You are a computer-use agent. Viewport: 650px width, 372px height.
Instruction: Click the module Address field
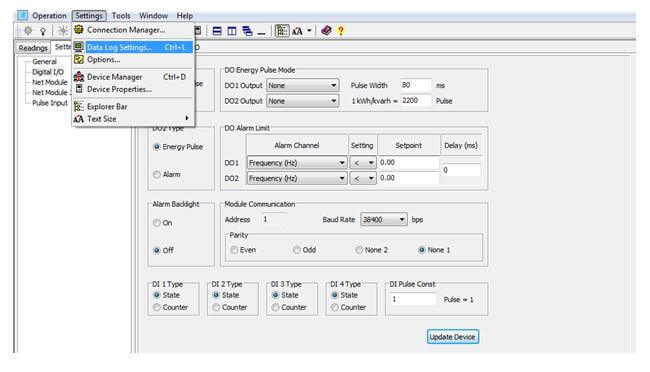[274, 219]
